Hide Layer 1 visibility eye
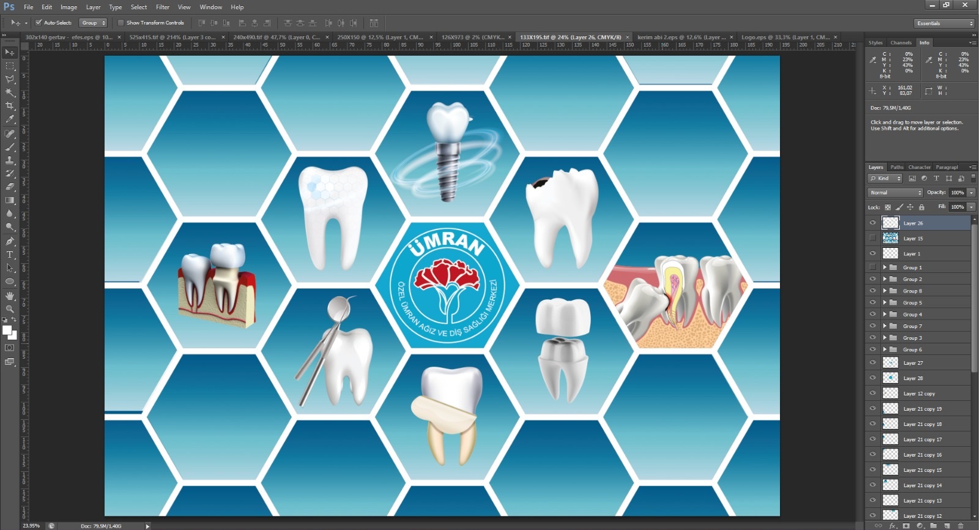This screenshot has height=530, width=980. 873,253
